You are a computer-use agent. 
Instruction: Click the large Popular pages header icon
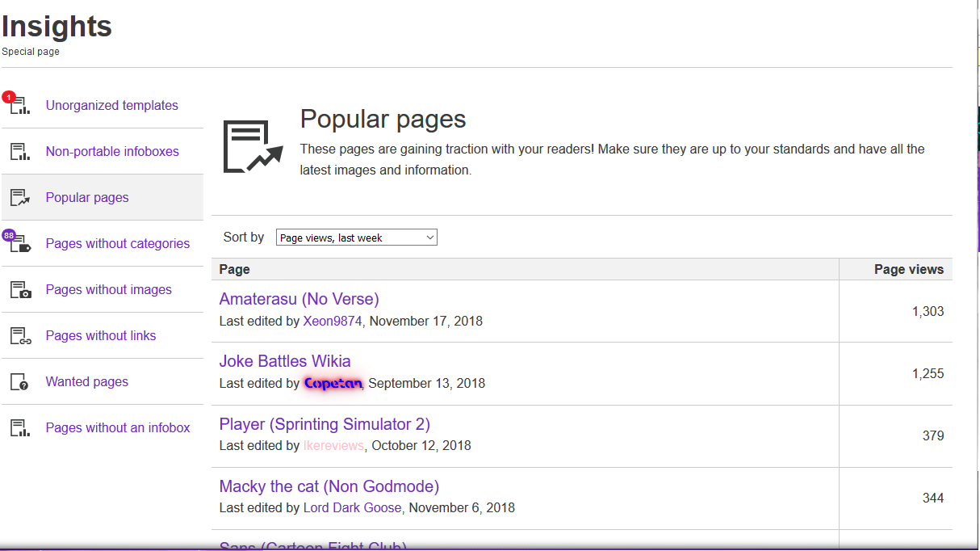pyautogui.click(x=253, y=146)
